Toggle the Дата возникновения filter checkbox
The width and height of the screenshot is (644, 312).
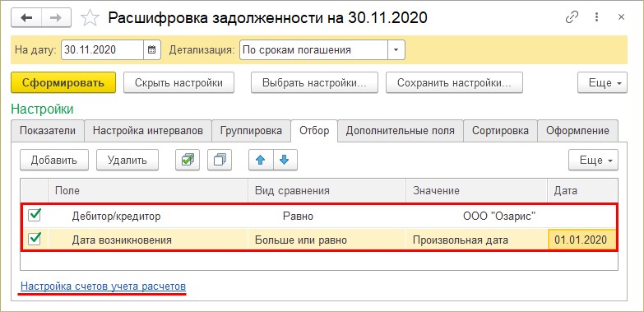[x=35, y=239]
